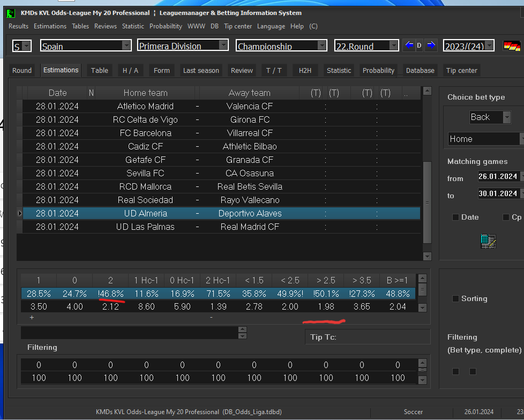The image size is (524, 420).
Task: Switch to the H2H tab
Action: pos(305,71)
